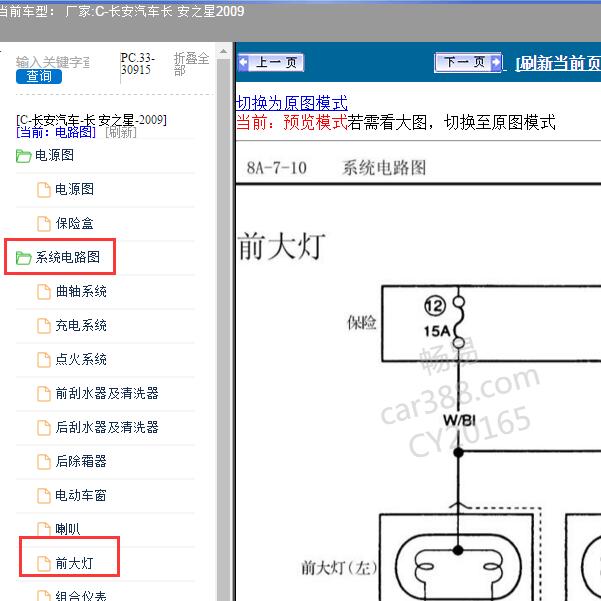The width and height of the screenshot is (601, 601).
Task: Click the page icon beside 喇叭
Action: point(44,529)
